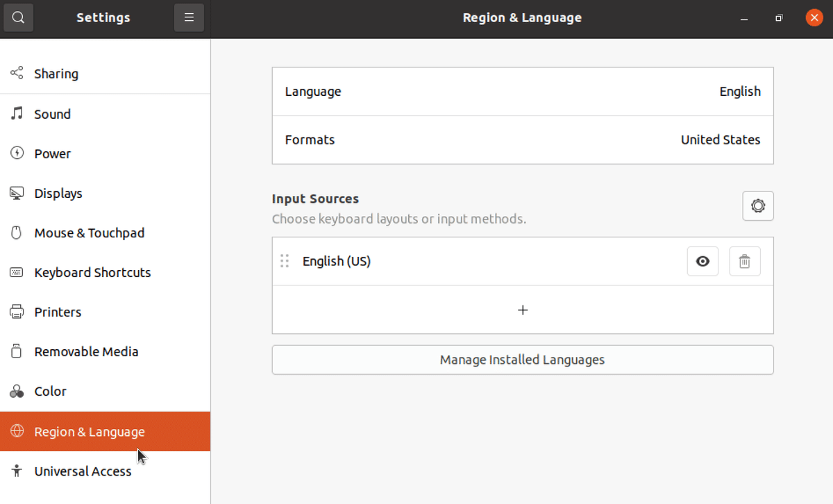Go to Color settings

click(x=105, y=391)
